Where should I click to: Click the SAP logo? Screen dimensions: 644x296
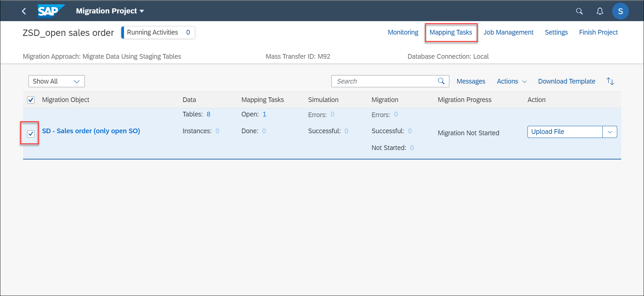click(51, 11)
